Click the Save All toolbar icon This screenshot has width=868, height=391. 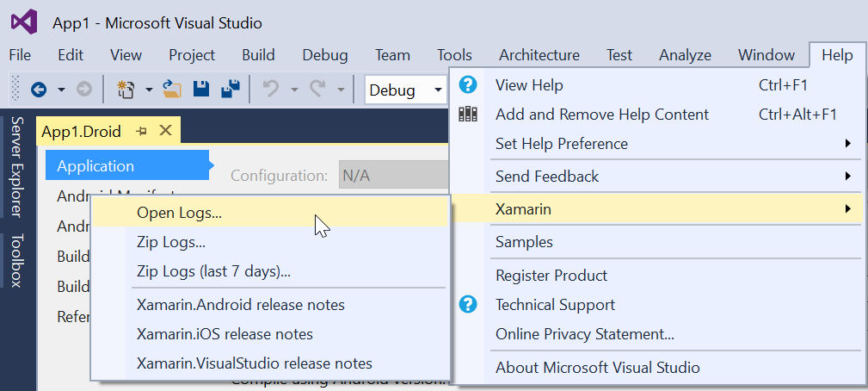pos(230,89)
